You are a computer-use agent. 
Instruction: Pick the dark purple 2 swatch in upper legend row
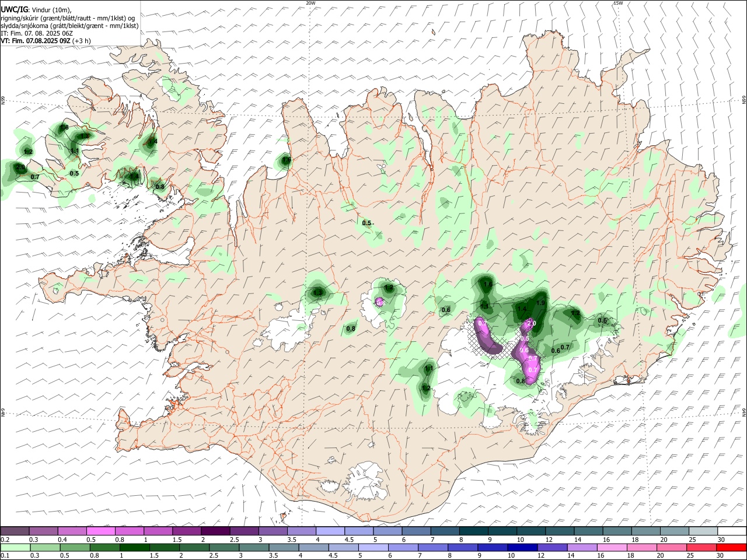click(215, 531)
